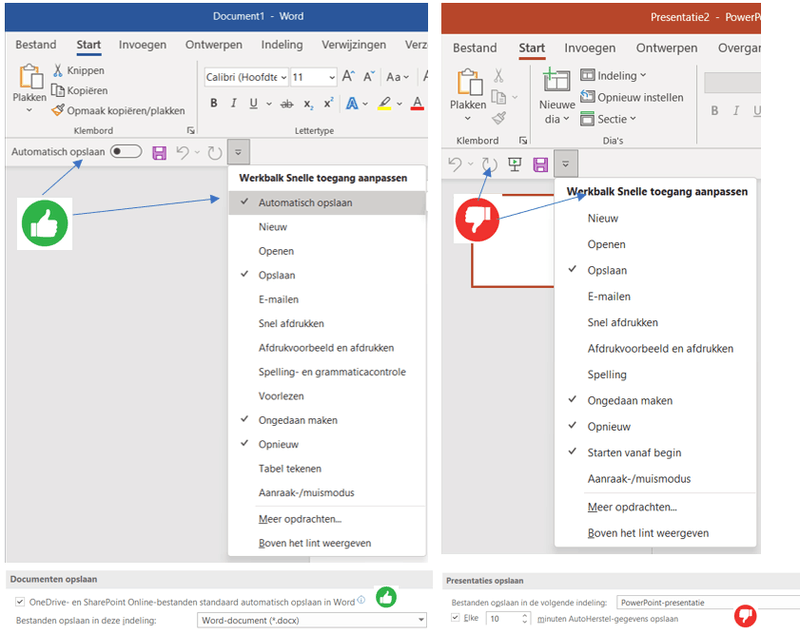800x634 pixels.
Task: Click Opnieuw instellen in PowerPoint
Action: click(x=632, y=97)
